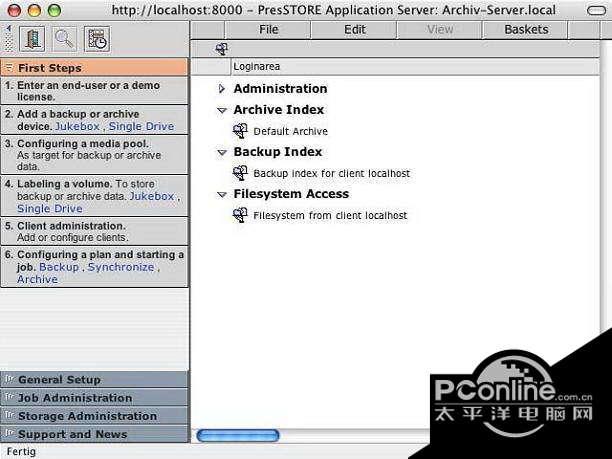612x459 pixels.
Task: Click the magnifying glass search icon
Action: point(64,39)
